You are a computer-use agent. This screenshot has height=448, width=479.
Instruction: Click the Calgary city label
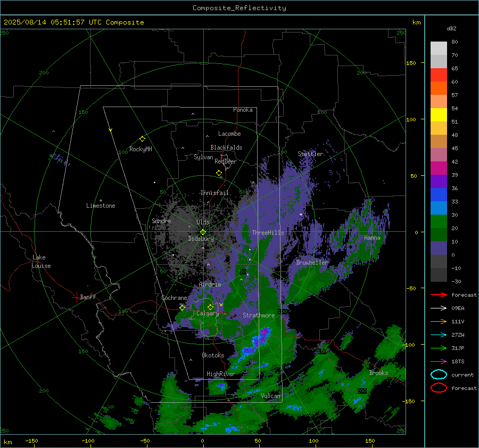[x=208, y=313]
